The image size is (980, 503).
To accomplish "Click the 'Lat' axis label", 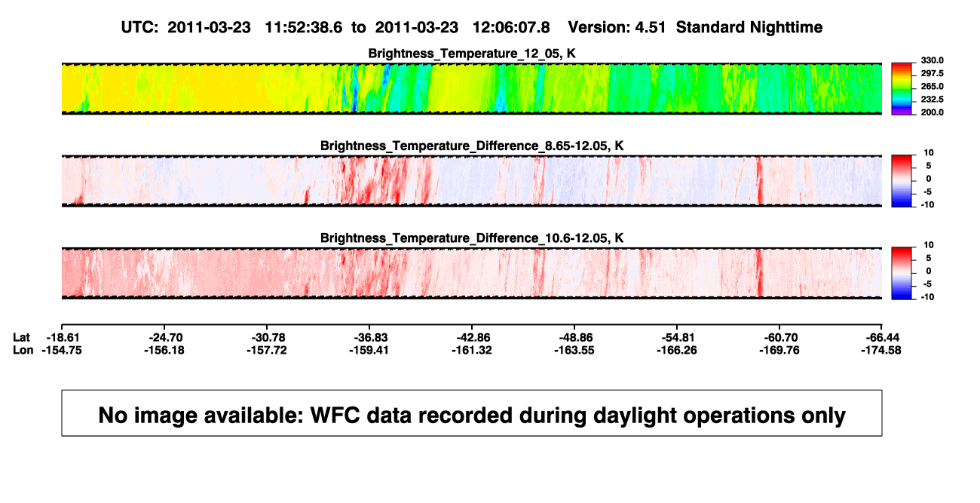I will click(x=21, y=336).
